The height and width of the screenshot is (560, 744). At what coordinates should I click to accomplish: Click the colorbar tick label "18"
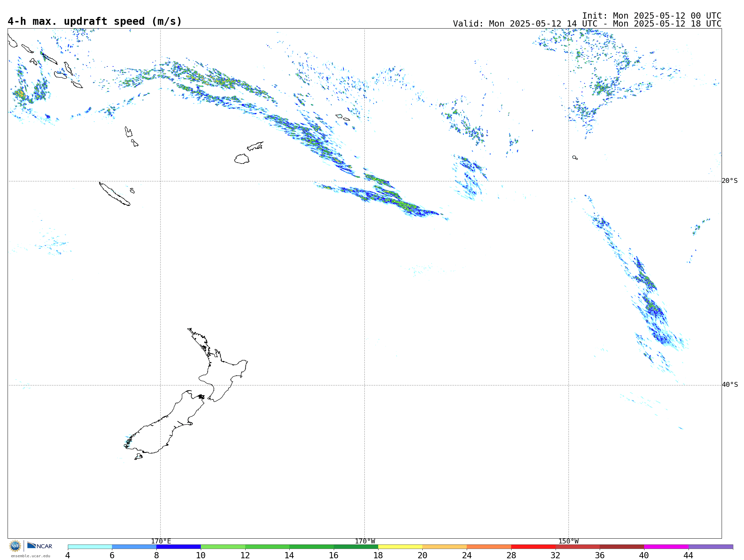378,555
